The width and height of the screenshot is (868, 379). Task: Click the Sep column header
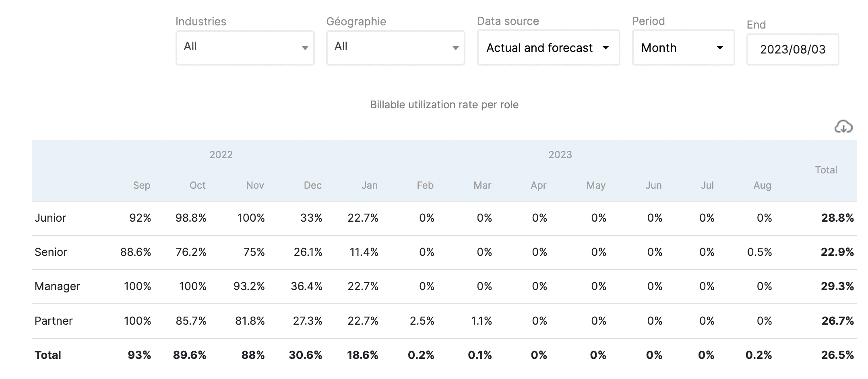point(141,185)
